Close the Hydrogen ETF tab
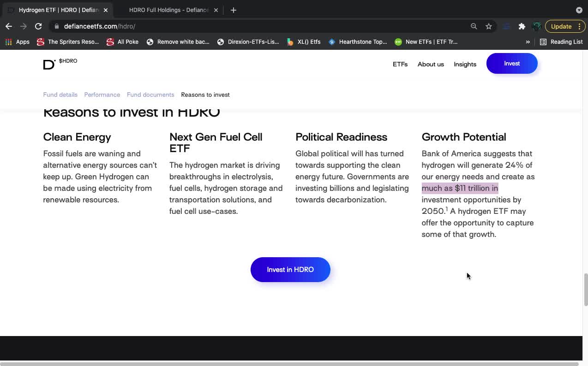Viewport: 588px width, 366px height. click(x=105, y=10)
